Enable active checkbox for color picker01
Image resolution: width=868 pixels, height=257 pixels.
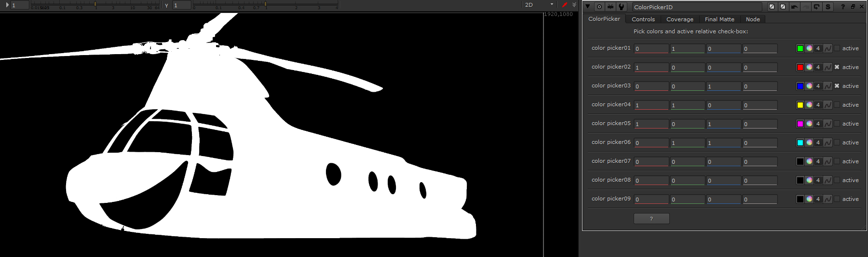click(x=837, y=48)
